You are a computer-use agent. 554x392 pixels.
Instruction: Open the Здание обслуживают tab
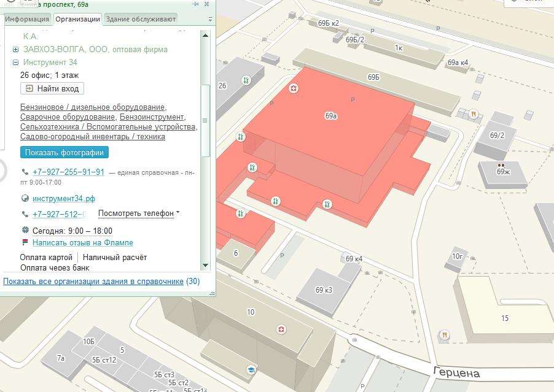pyautogui.click(x=141, y=19)
